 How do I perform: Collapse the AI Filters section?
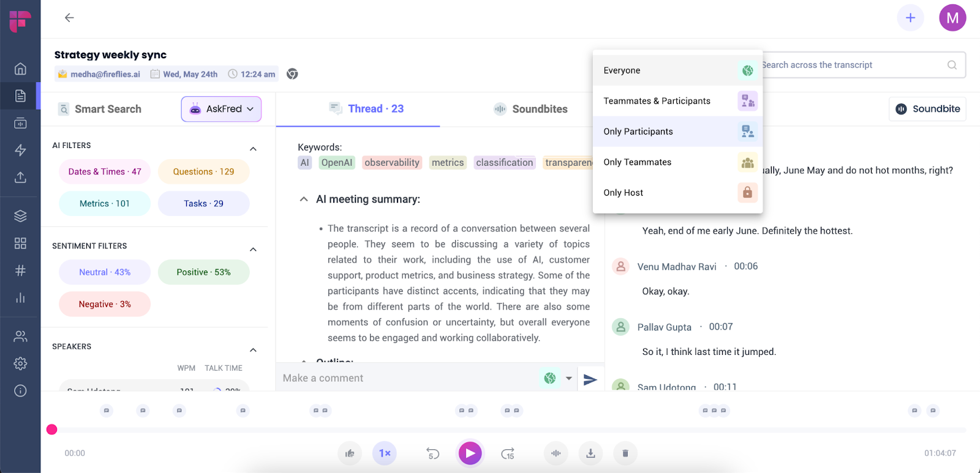coord(253,149)
